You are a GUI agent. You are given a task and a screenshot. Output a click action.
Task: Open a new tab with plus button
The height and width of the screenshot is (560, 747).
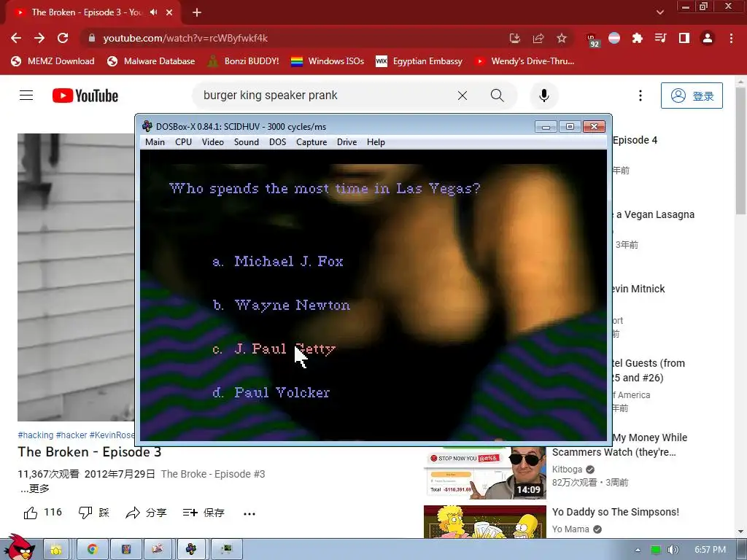coord(197,12)
